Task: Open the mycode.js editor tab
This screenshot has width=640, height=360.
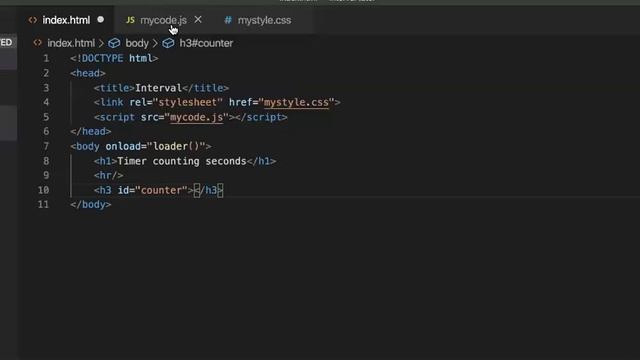Action: tap(163, 20)
